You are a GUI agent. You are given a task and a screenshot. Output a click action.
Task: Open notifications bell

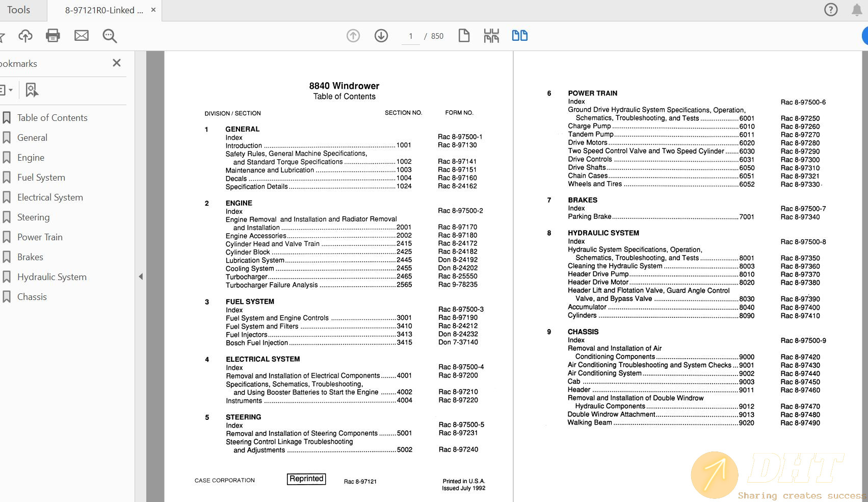click(x=857, y=10)
